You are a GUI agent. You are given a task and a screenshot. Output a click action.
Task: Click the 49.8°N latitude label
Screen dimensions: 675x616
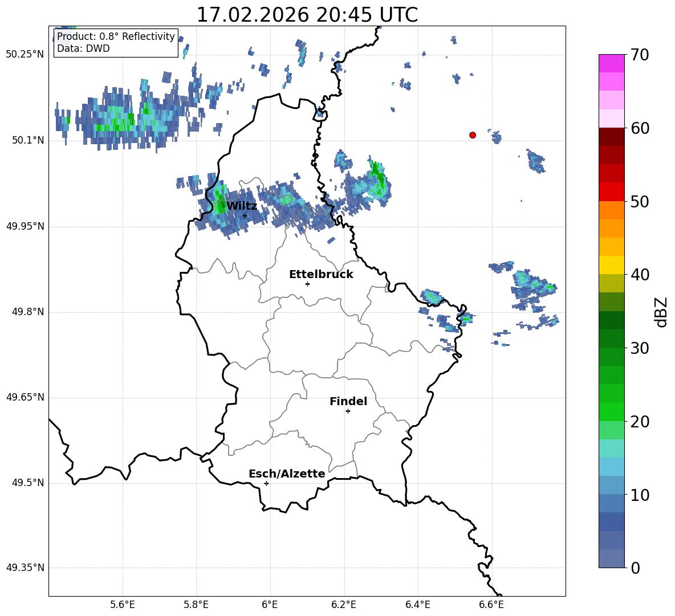click(28, 312)
